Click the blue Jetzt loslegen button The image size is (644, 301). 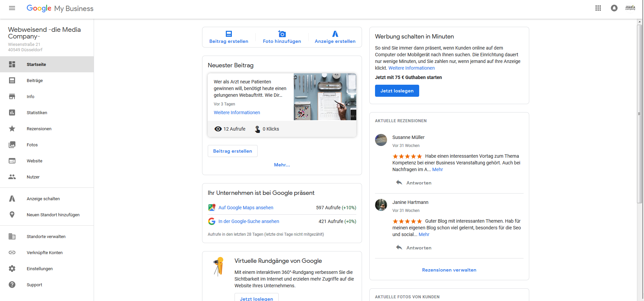pyautogui.click(x=397, y=91)
